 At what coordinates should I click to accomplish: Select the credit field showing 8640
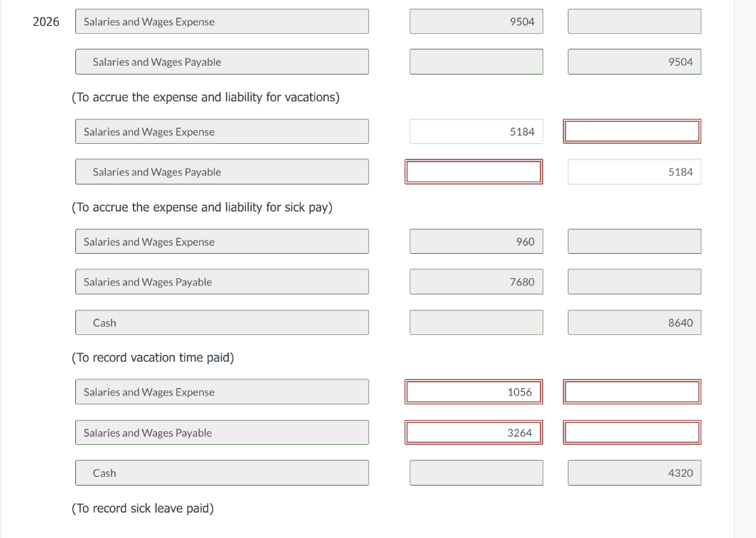pyautogui.click(x=634, y=323)
